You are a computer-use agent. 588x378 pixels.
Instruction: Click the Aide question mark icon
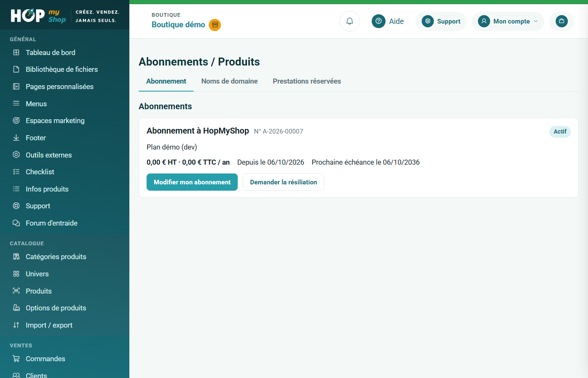pyautogui.click(x=378, y=21)
